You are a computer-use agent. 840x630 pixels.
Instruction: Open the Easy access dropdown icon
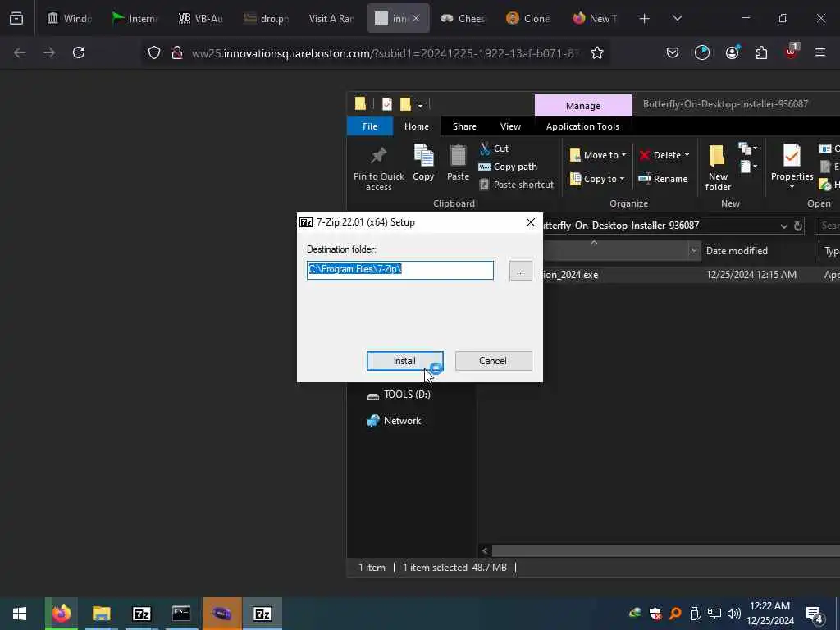click(748, 167)
